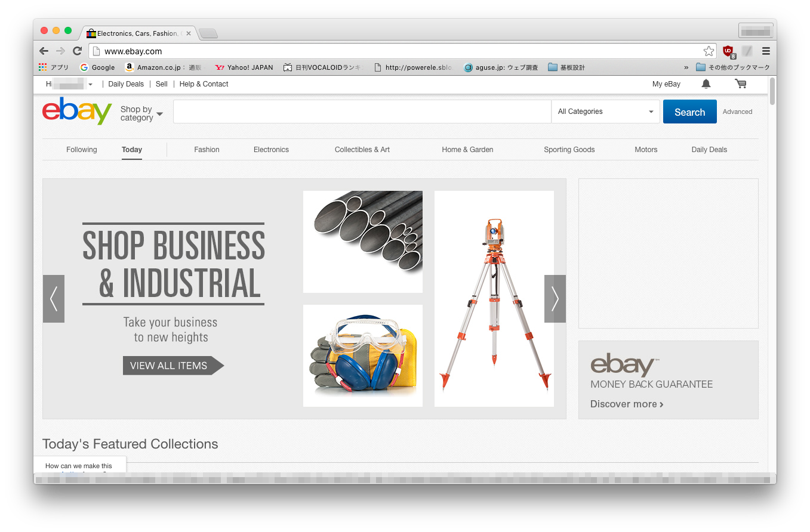This screenshot has width=810, height=532.
Task: Click the browser address bar
Action: point(401,51)
